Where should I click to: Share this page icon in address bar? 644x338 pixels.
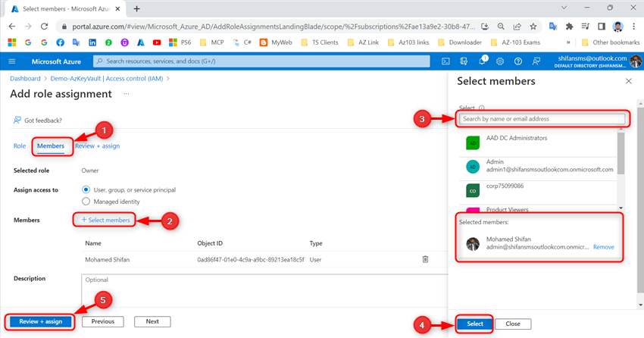(x=517, y=27)
